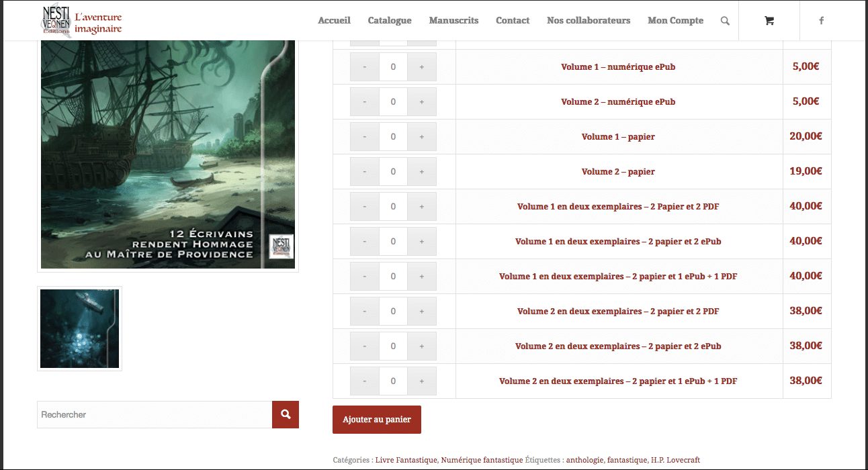
Task: Open the H.P. Lovecraft tag link
Action: [x=675, y=460]
